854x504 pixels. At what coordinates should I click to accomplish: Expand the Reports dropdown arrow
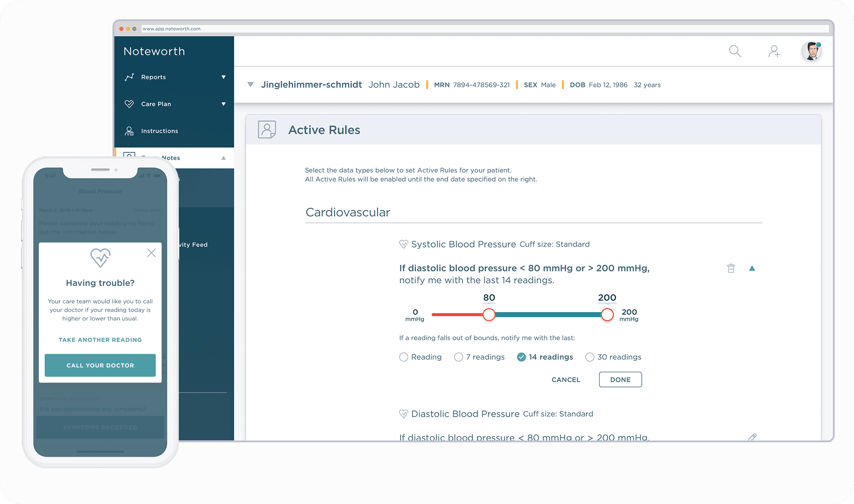pos(224,77)
